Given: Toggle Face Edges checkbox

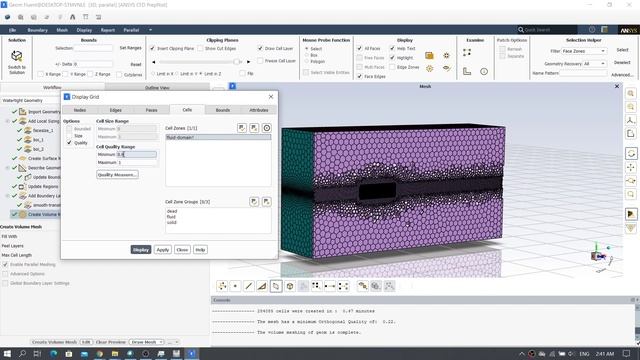Looking at the screenshot, I should 360,76.
